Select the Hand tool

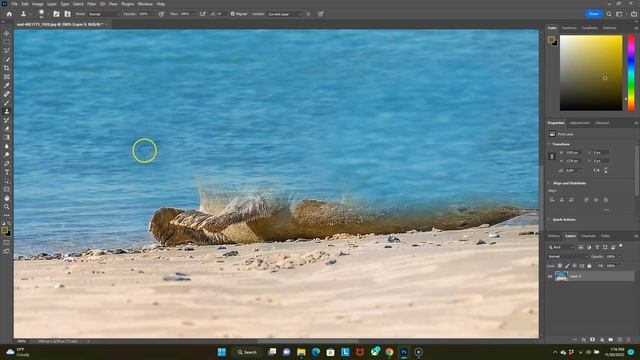coord(7,198)
